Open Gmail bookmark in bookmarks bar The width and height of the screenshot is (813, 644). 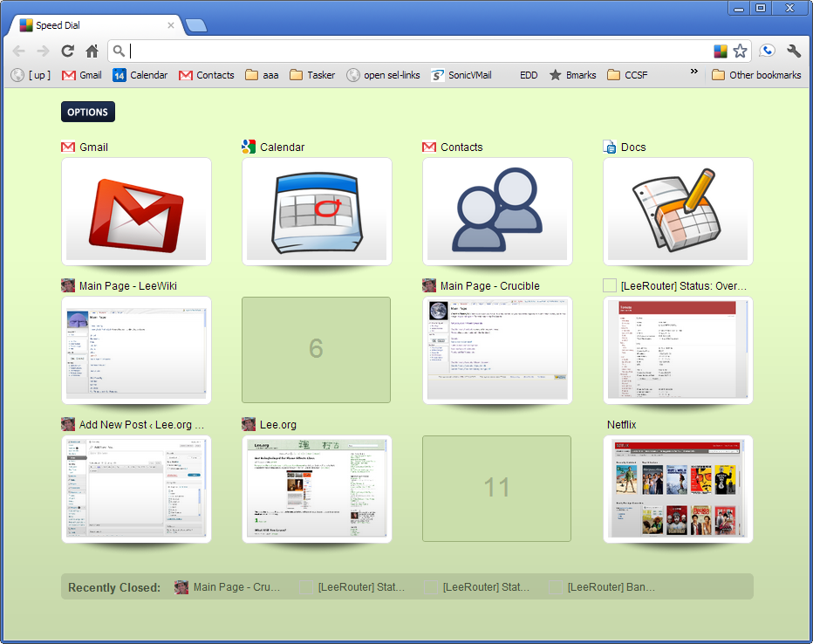click(82, 75)
